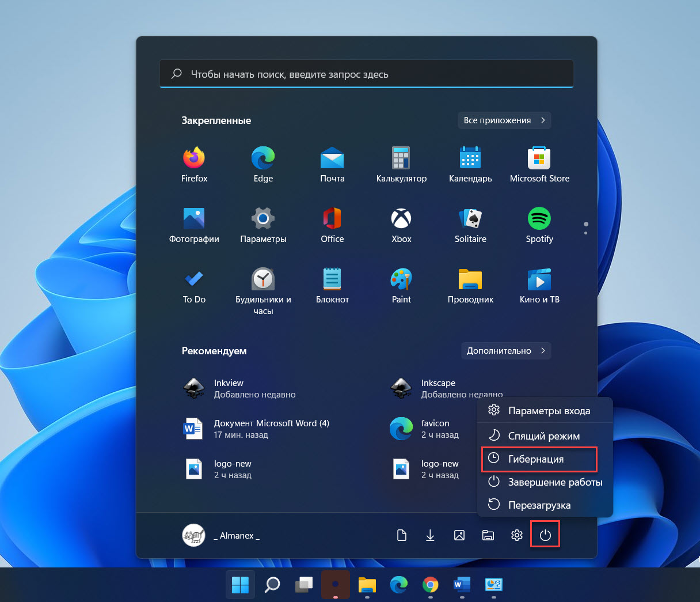700x602 pixels.
Task: Select Параметры входа in power menu
Action: 545,411
